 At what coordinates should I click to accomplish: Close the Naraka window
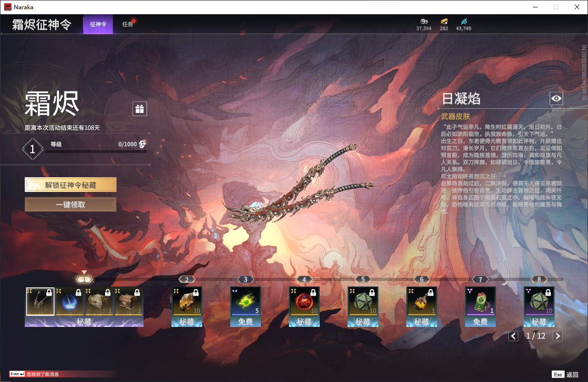point(577,7)
